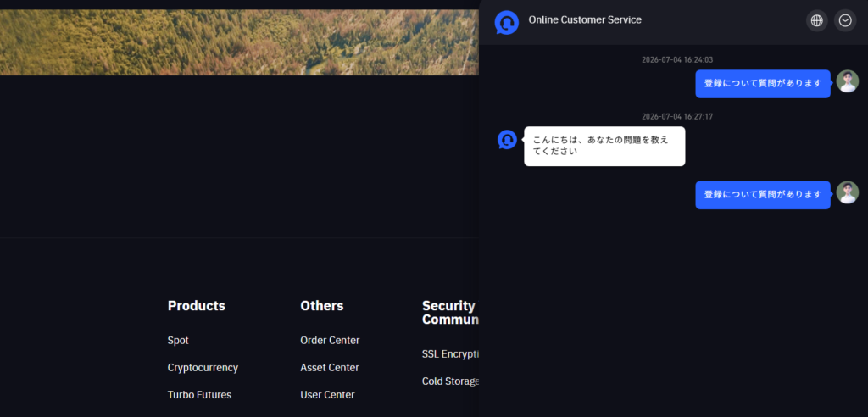Click the user avatar next to first message
Viewport: 868px width, 417px height.
click(847, 81)
